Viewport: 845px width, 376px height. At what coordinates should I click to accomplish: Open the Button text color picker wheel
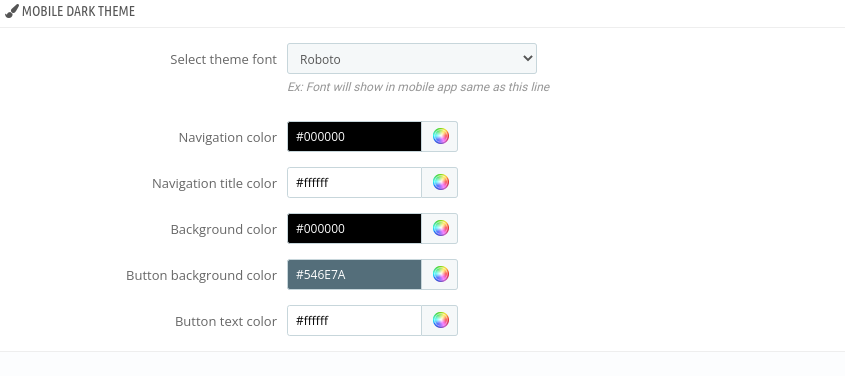440,321
